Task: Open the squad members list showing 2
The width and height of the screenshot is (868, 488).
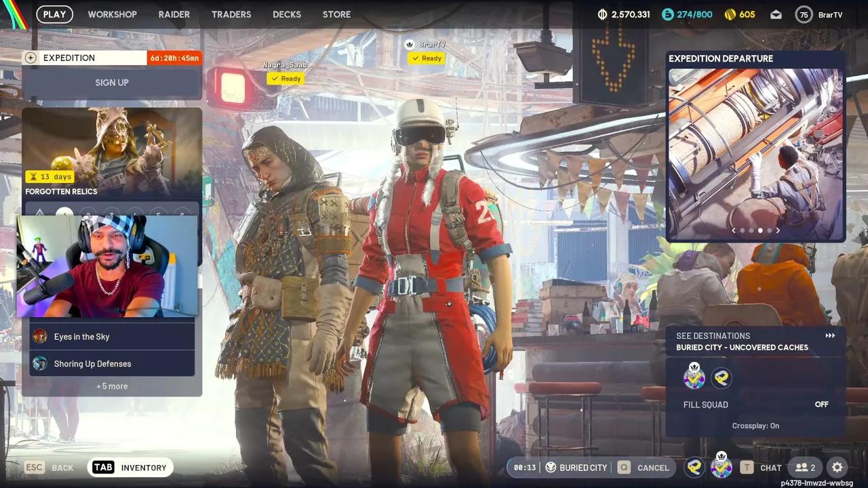Action: coord(805,468)
